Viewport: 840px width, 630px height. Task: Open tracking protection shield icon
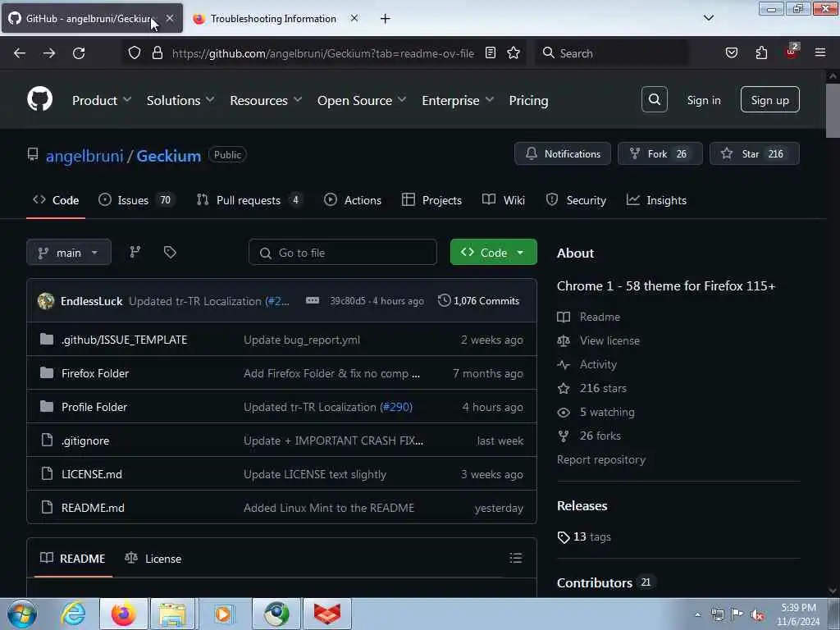(135, 52)
